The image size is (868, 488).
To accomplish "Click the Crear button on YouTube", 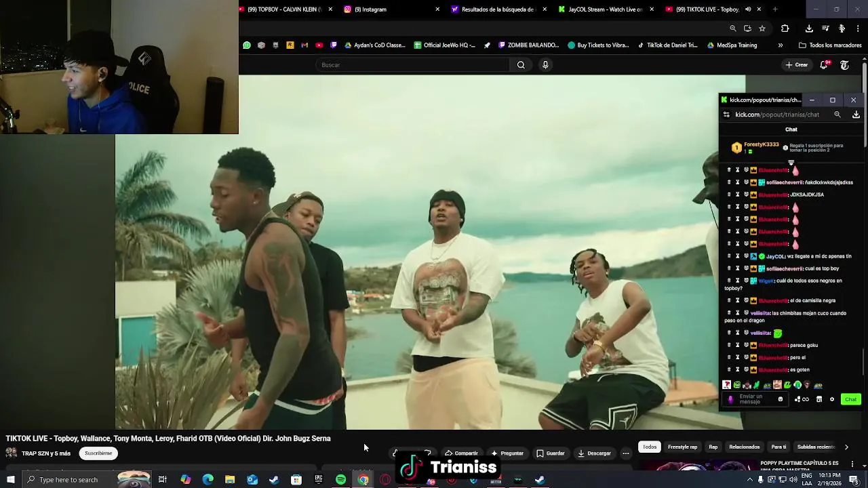I will click(797, 65).
